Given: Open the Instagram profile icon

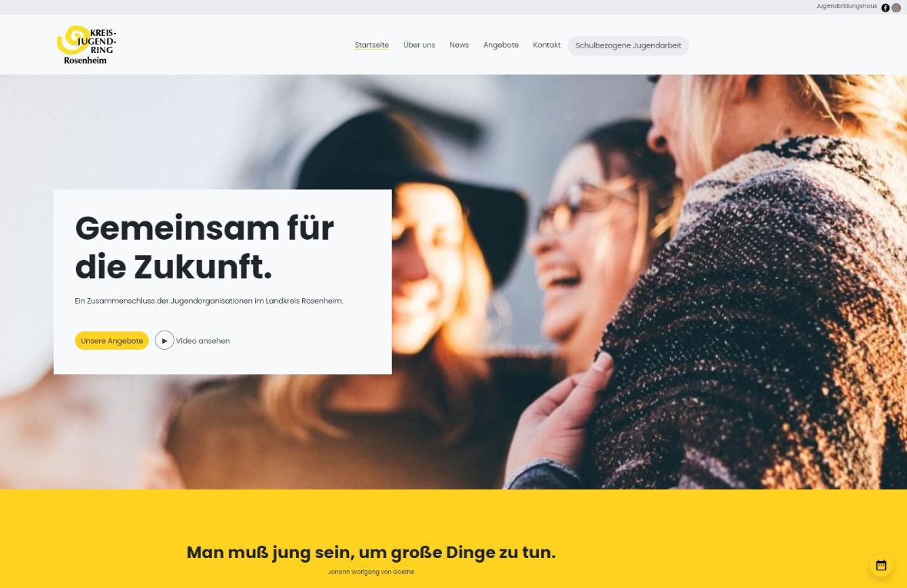Looking at the screenshot, I should coord(896,8).
